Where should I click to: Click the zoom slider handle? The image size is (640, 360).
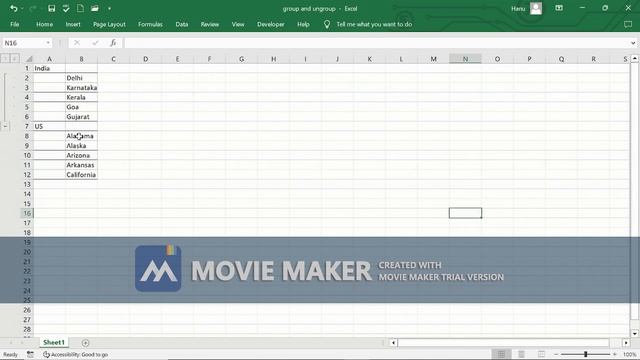[x=586, y=354]
